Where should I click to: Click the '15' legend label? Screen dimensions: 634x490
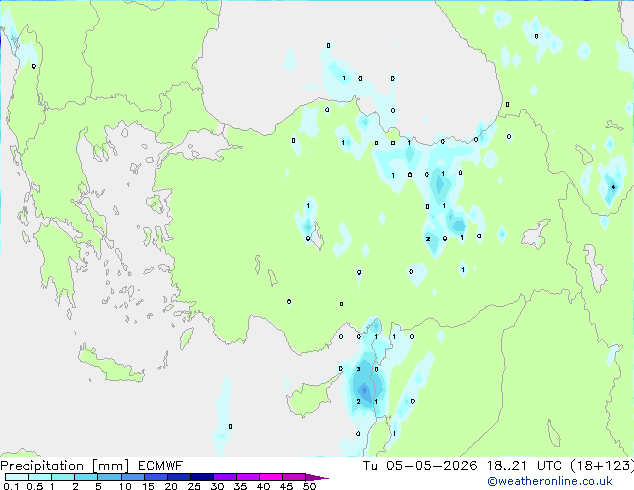click(148, 486)
